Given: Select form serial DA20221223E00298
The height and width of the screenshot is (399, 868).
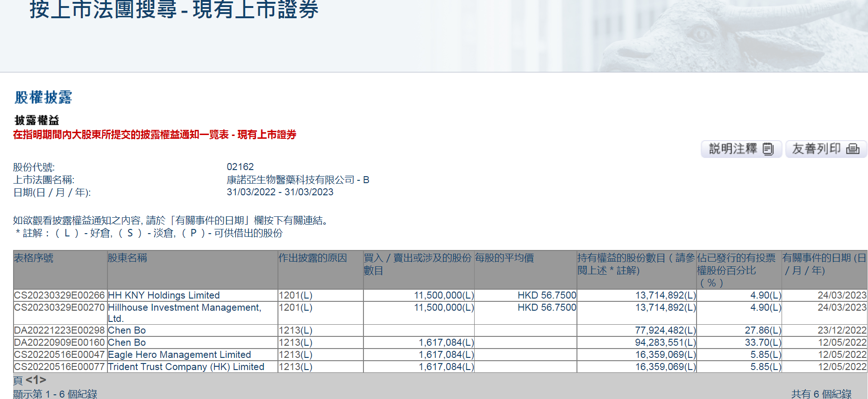Looking at the screenshot, I should (x=59, y=330).
